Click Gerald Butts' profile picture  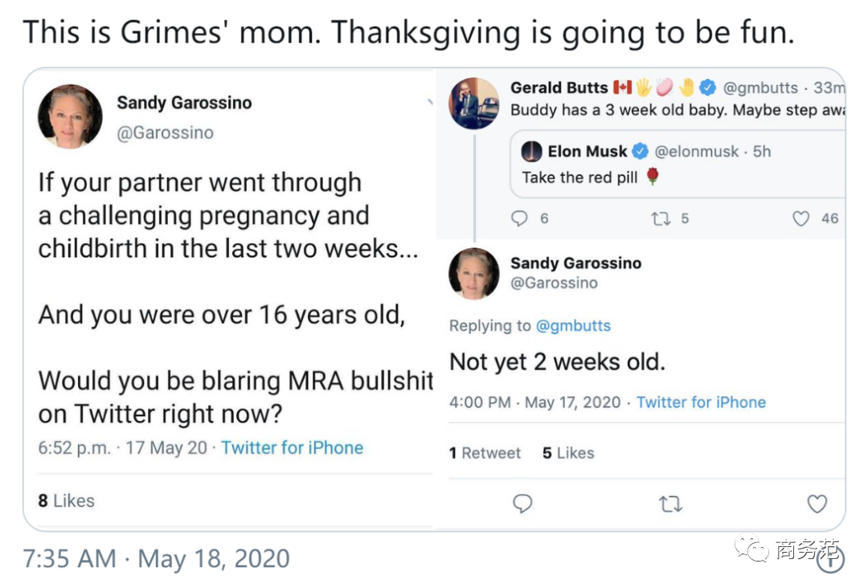[473, 104]
